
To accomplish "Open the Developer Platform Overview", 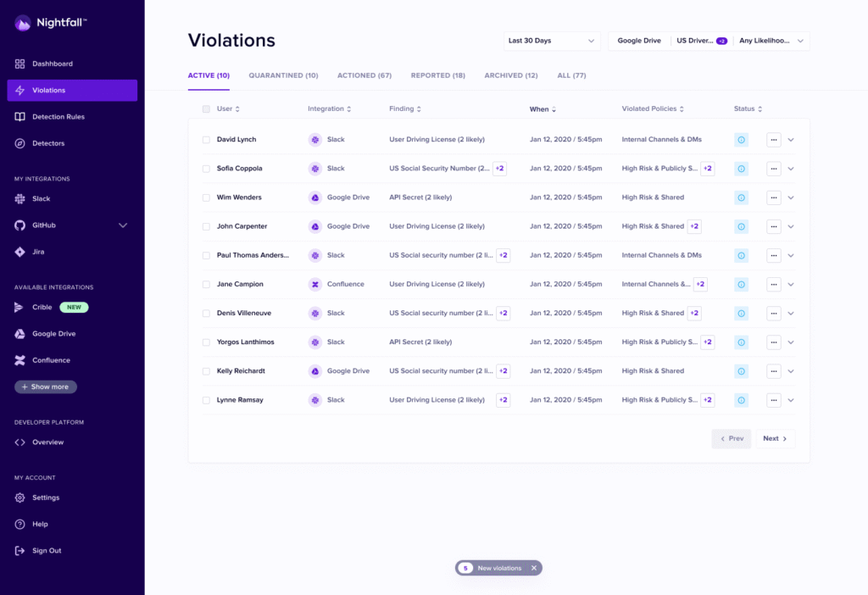I will point(47,442).
